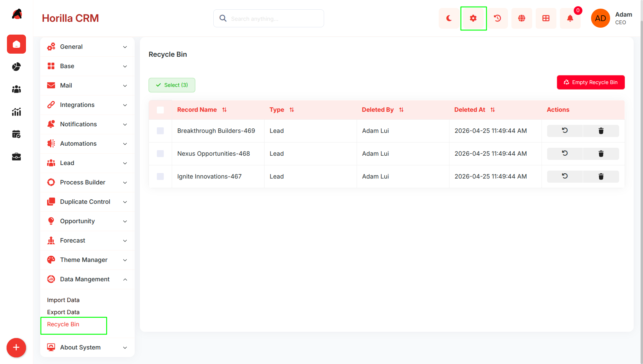Screen dimensions: 643x364
Task: Open language globe icon
Action: tap(522, 18)
